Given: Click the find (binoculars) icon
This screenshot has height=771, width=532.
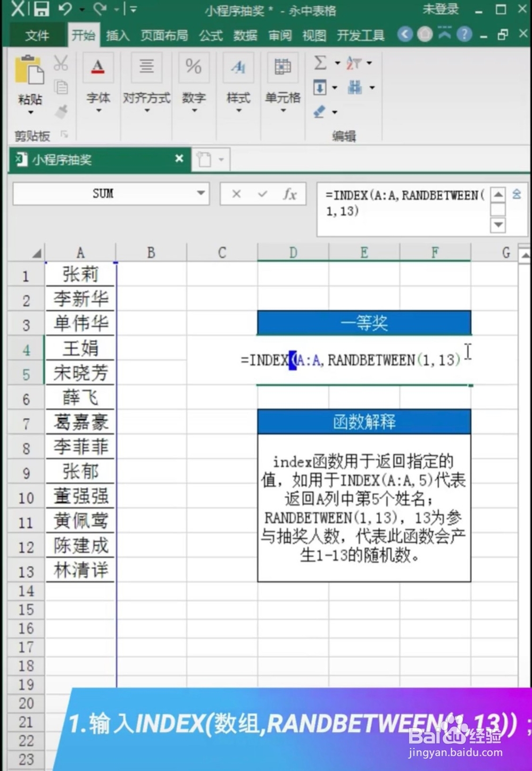Looking at the screenshot, I should coord(354,87).
